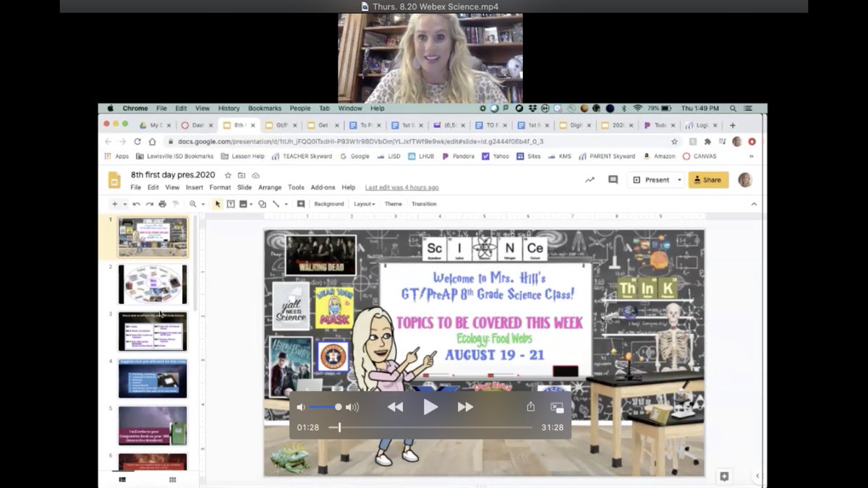This screenshot has width=868, height=488.
Task: Bookmark page with star in address bar
Action: pos(674,142)
